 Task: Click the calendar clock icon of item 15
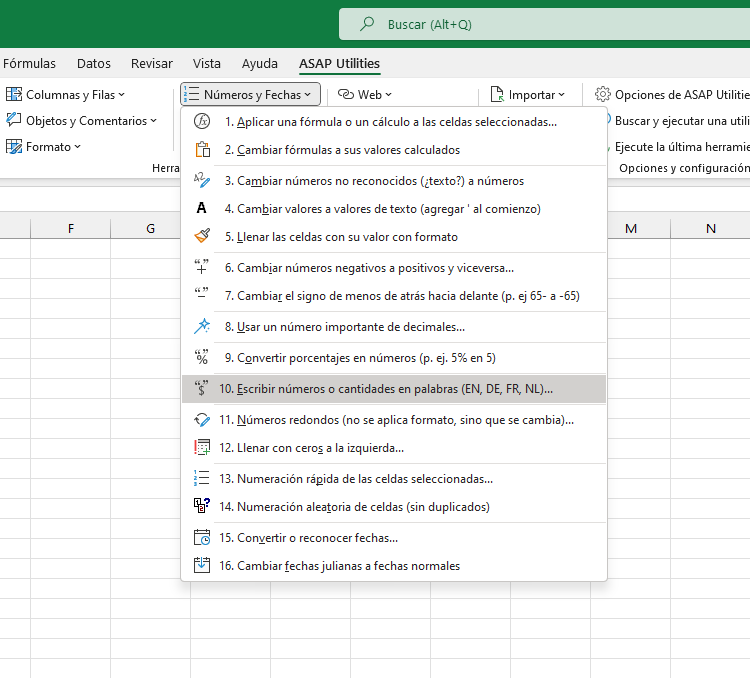[x=202, y=537]
